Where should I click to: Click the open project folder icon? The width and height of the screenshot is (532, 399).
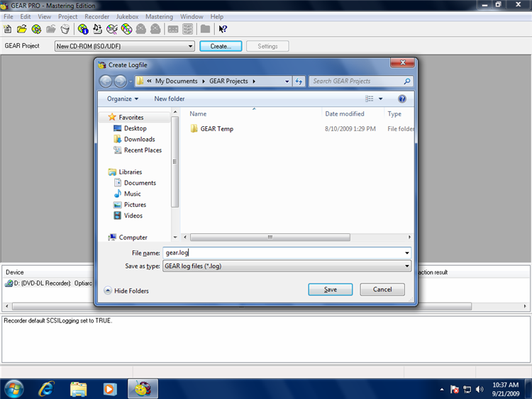(x=22, y=29)
